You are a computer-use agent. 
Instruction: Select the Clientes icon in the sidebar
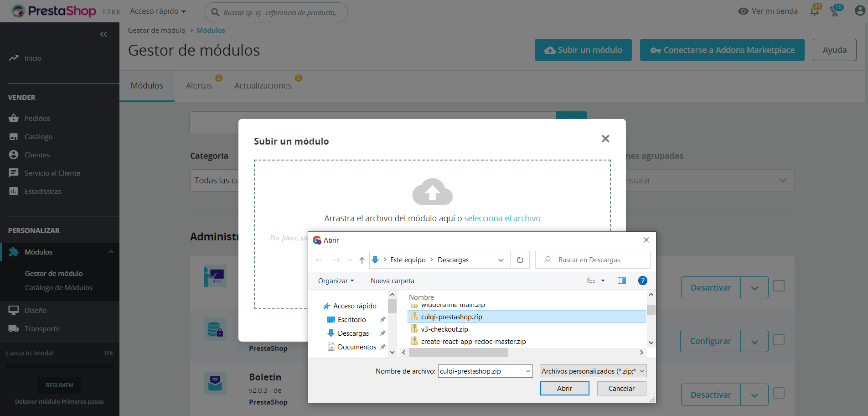tap(14, 155)
